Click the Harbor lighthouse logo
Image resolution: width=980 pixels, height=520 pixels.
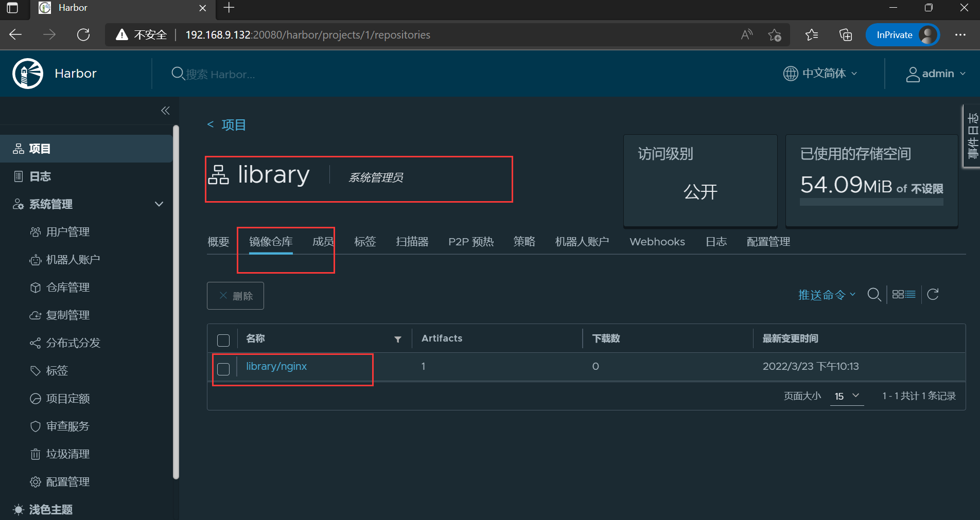coord(28,74)
